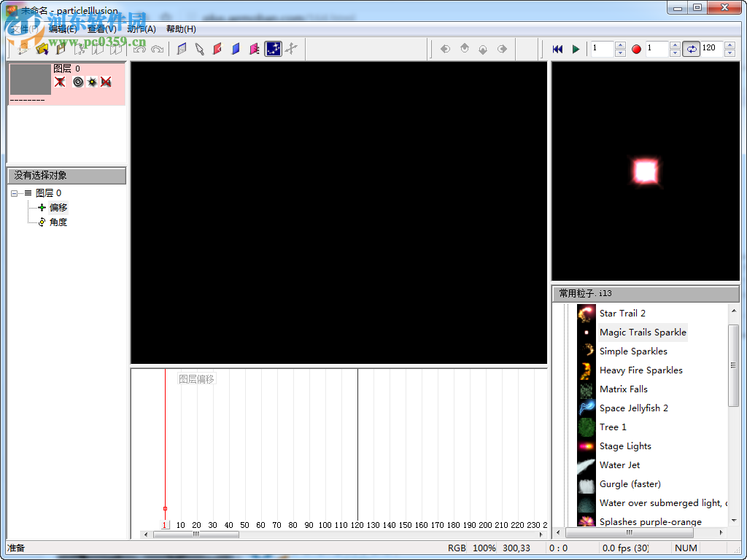
Task: Click the red deflector tool icon
Action: 217,49
